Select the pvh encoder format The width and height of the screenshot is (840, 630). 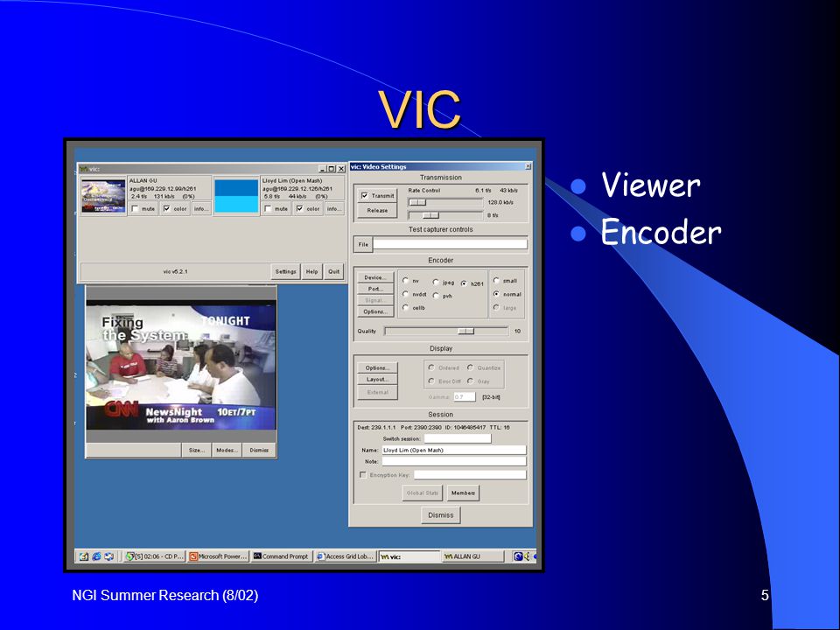point(436,296)
